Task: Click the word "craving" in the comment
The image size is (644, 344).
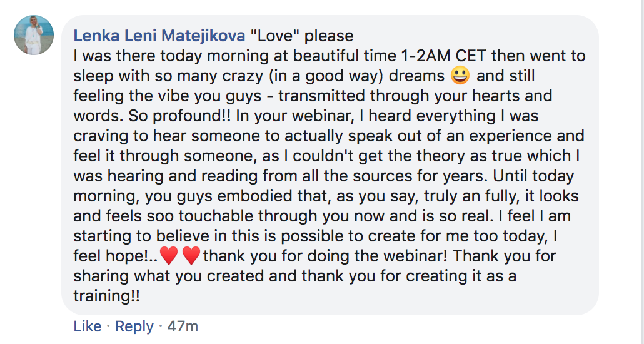Action: [102, 136]
